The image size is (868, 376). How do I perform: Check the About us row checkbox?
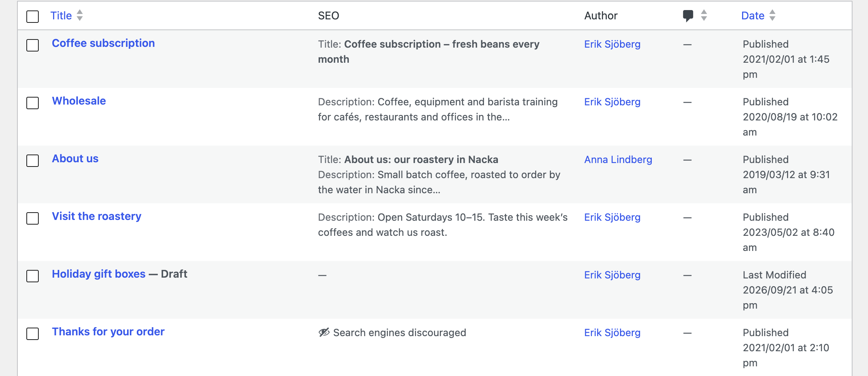(33, 161)
